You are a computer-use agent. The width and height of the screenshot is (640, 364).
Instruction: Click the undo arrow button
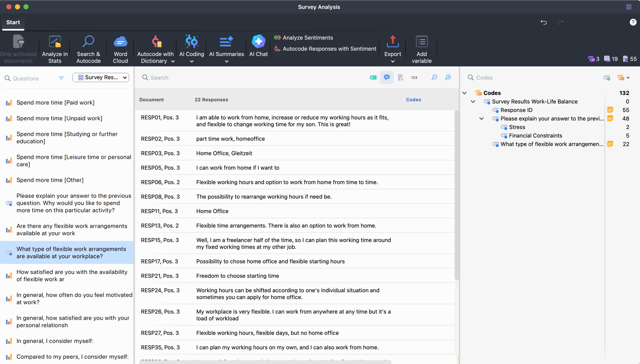pyautogui.click(x=544, y=22)
